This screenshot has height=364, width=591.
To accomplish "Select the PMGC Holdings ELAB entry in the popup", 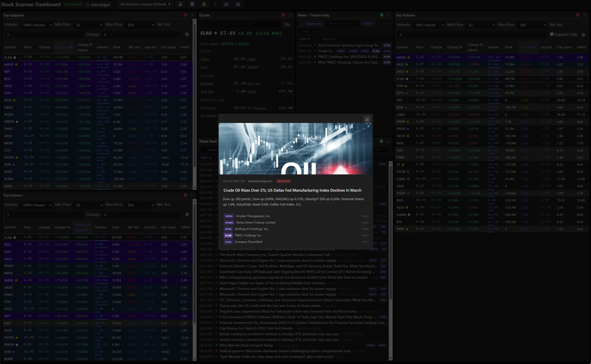I will [248, 235].
